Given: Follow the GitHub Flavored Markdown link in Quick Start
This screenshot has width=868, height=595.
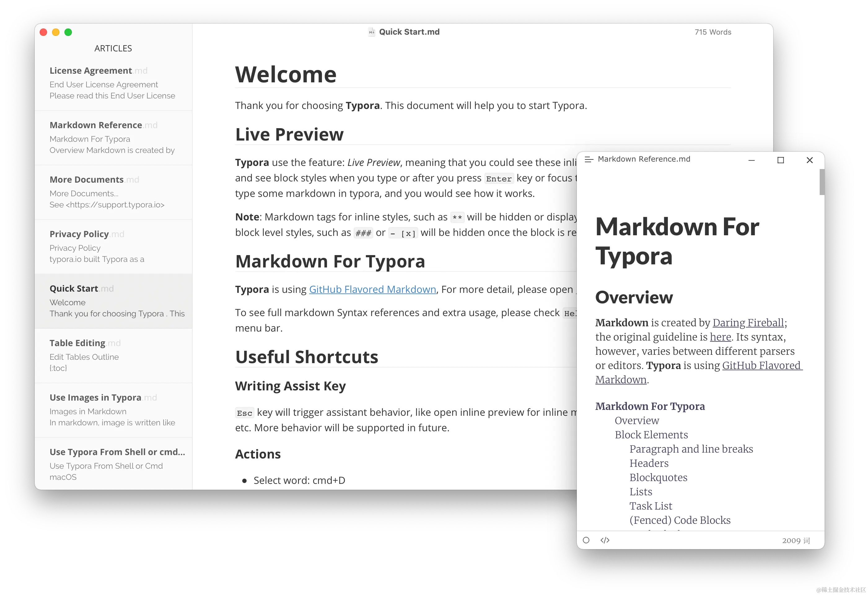Looking at the screenshot, I should tap(372, 289).
